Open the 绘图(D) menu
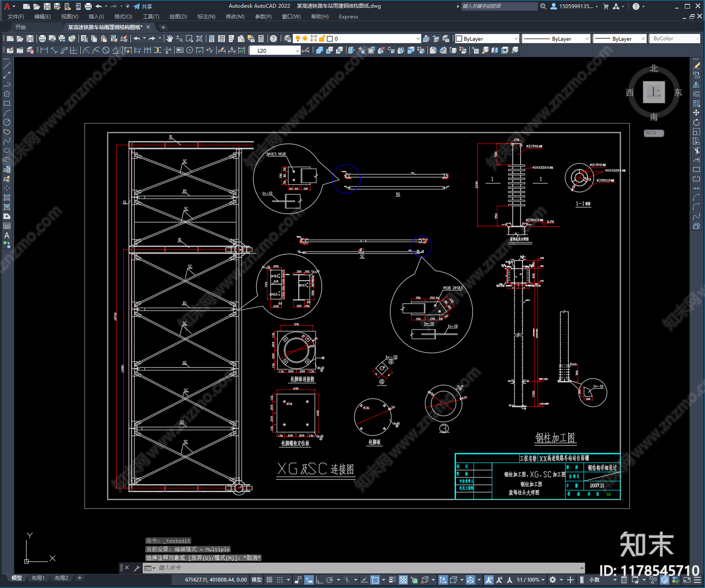705x588 pixels. (x=178, y=17)
